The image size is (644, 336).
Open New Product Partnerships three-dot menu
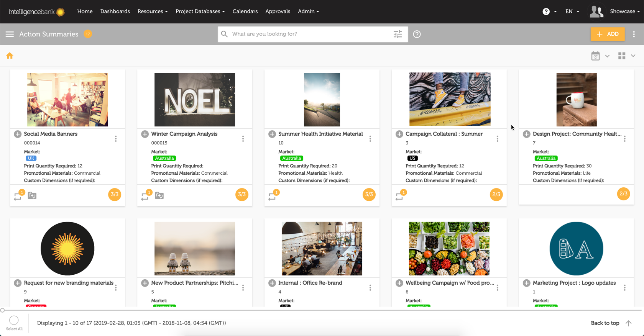click(x=243, y=288)
